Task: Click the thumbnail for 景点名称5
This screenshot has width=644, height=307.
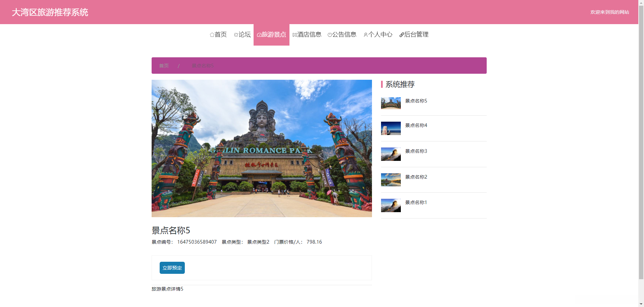Action: (x=391, y=103)
